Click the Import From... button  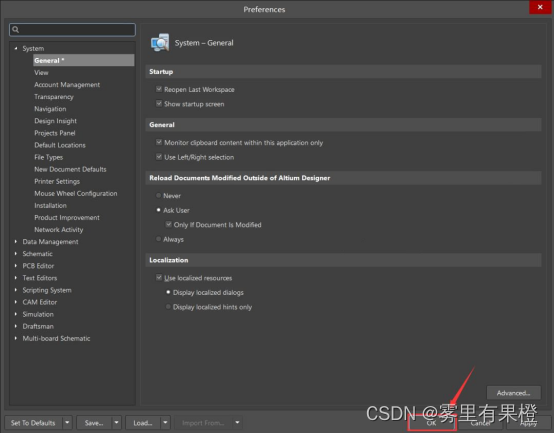pos(203,422)
